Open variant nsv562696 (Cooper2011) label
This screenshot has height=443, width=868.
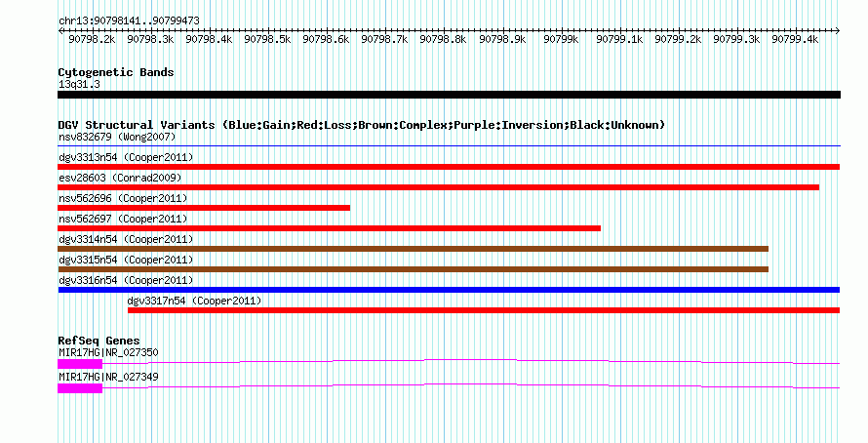123,198
